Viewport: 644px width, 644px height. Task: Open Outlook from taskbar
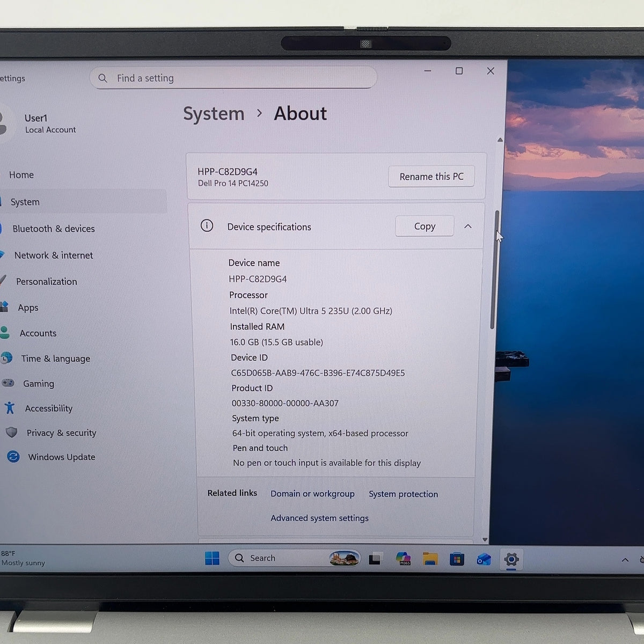[x=484, y=560]
